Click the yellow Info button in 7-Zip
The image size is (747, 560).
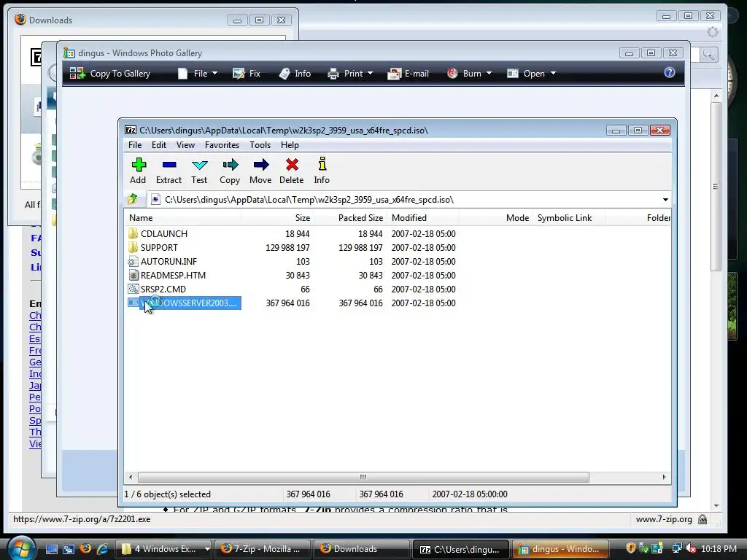click(x=322, y=171)
